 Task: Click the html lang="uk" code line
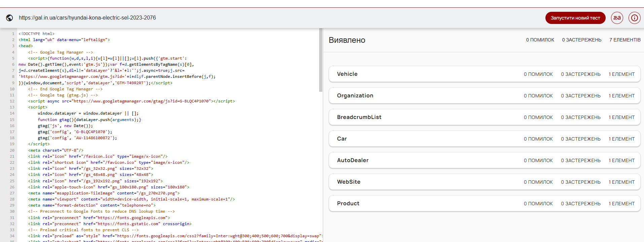[x=64, y=40]
